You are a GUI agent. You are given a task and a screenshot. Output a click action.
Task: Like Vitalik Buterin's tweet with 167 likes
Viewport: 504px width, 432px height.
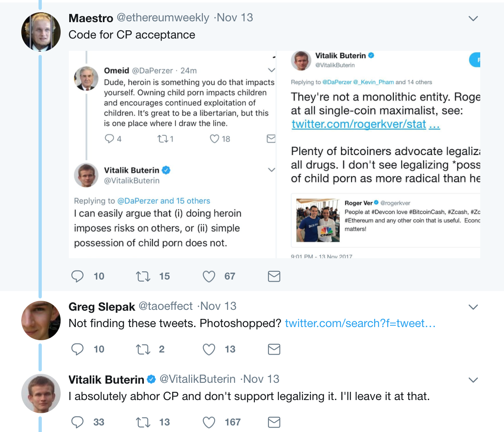pyautogui.click(x=209, y=422)
